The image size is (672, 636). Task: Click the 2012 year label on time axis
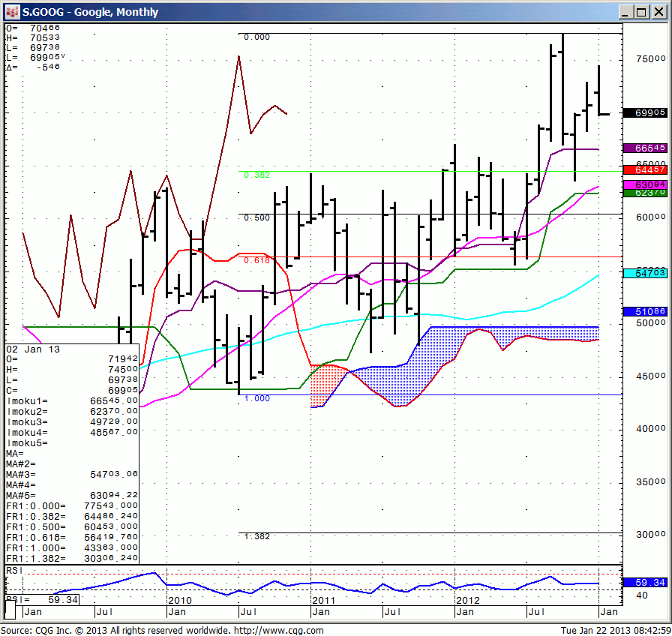[468, 600]
